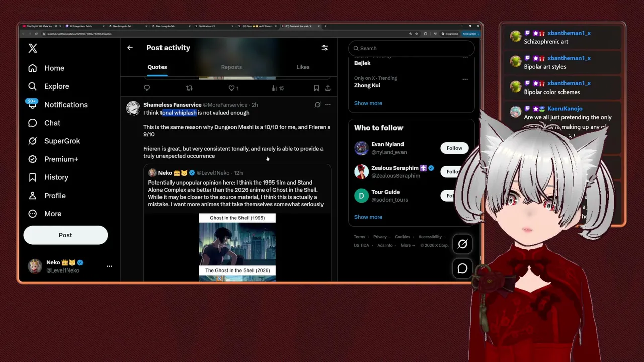Like the top post with heart icon

click(x=232, y=88)
